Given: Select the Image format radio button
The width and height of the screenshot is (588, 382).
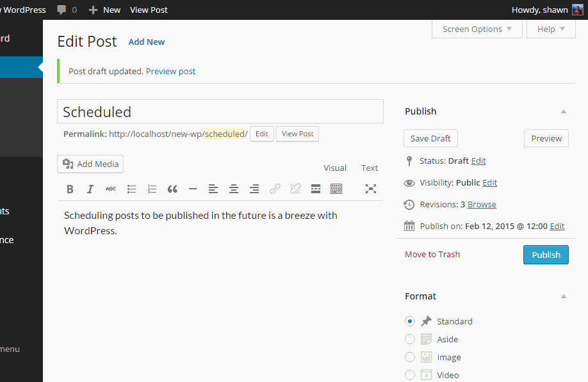Looking at the screenshot, I should [x=410, y=357].
